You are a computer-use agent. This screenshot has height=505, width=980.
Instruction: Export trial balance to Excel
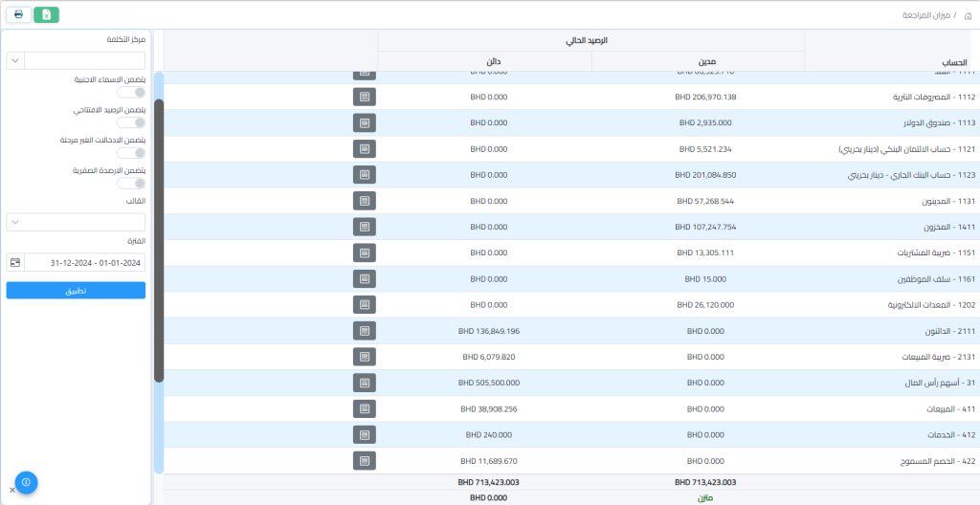click(x=46, y=14)
